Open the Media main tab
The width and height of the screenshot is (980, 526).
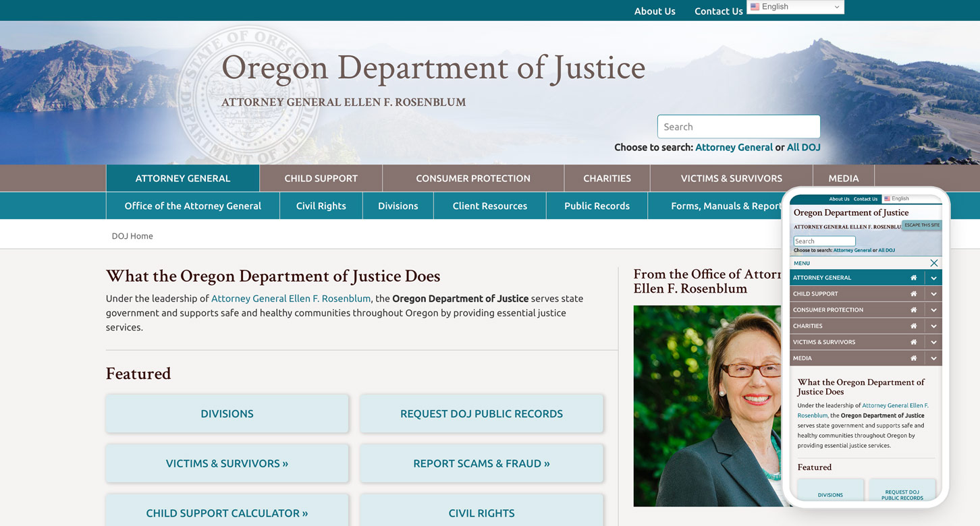click(844, 178)
